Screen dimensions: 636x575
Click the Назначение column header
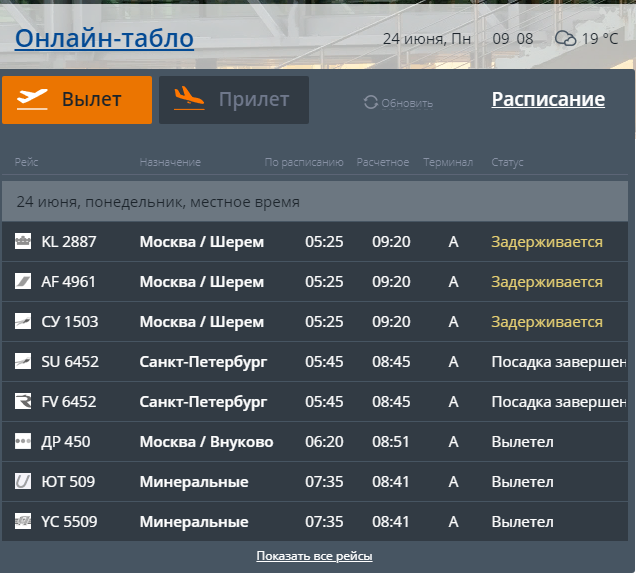point(170,162)
